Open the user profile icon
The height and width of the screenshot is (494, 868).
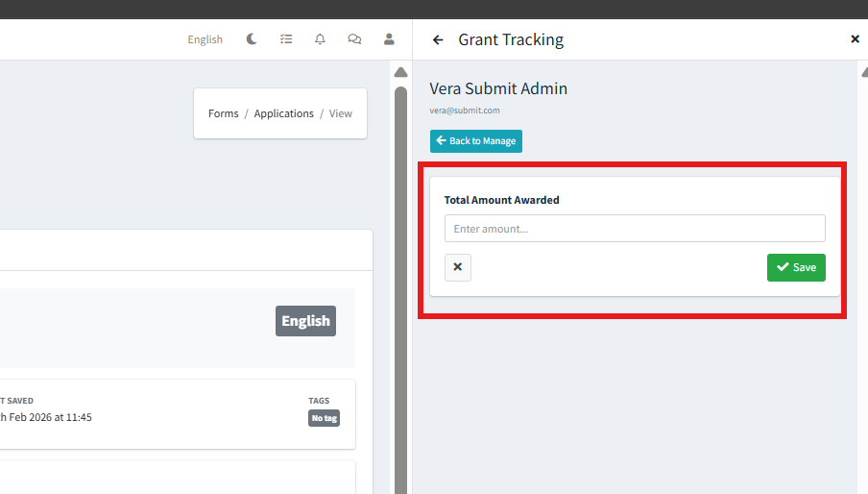pyautogui.click(x=389, y=39)
